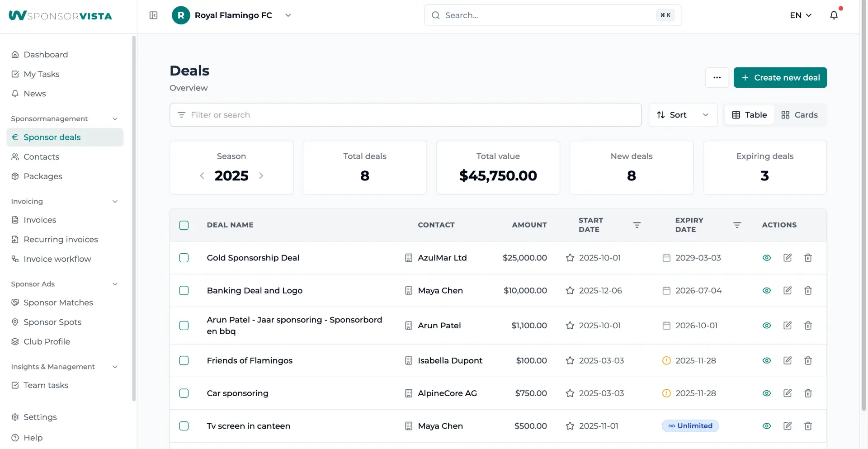Tick the checkbox for Tv screen in canteen

184,426
